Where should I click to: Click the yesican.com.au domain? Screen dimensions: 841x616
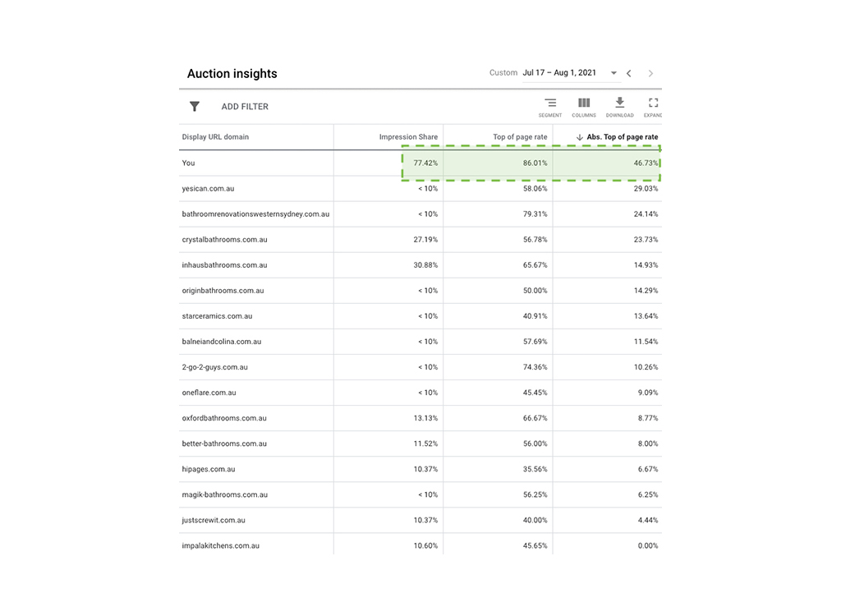click(209, 188)
